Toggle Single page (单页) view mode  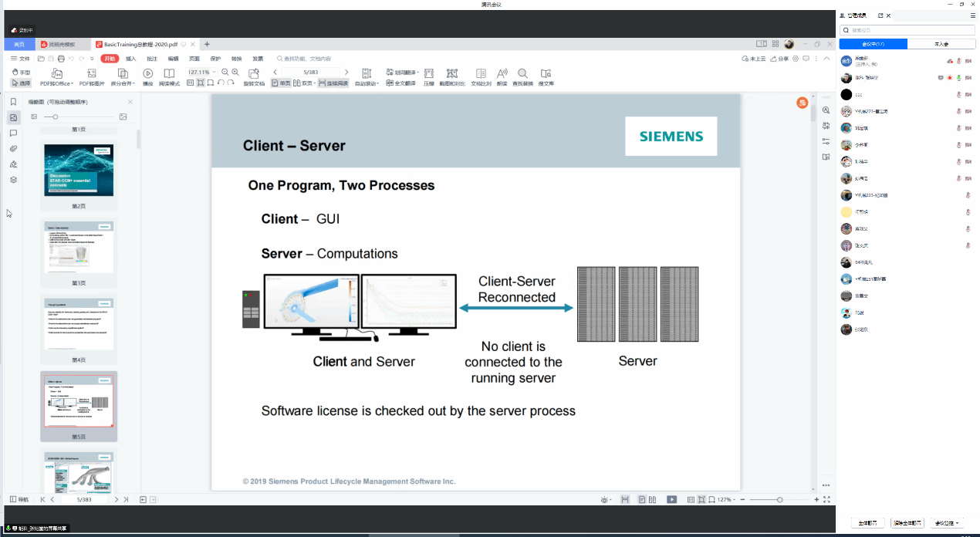281,83
